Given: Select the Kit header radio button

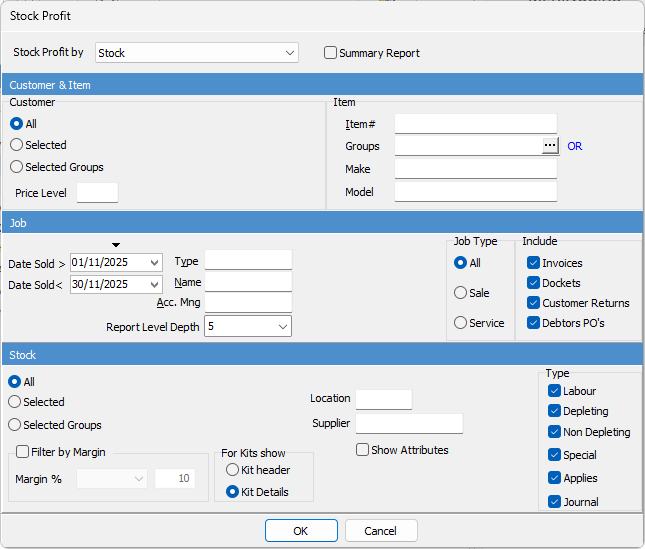Looking at the screenshot, I should click(232, 470).
